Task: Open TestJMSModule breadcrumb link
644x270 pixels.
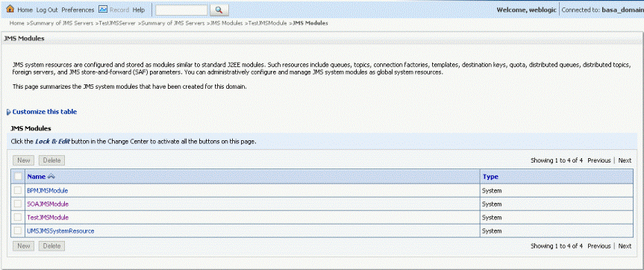Action: tap(267, 23)
